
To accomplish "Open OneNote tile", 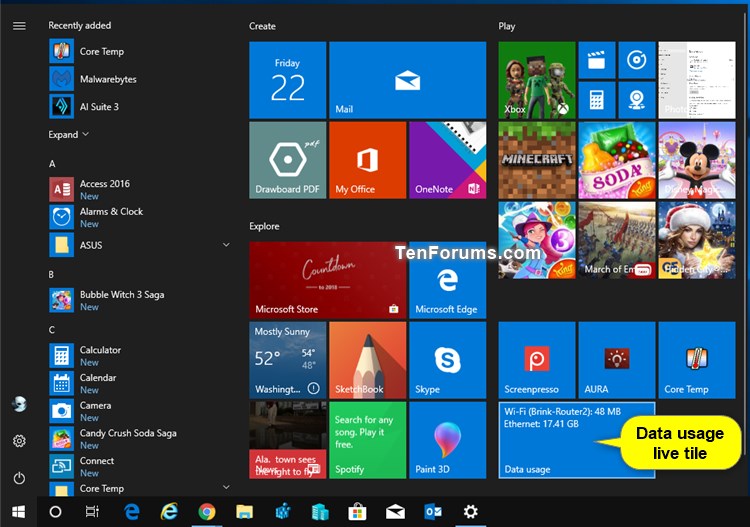I will pyautogui.click(x=448, y=160).
